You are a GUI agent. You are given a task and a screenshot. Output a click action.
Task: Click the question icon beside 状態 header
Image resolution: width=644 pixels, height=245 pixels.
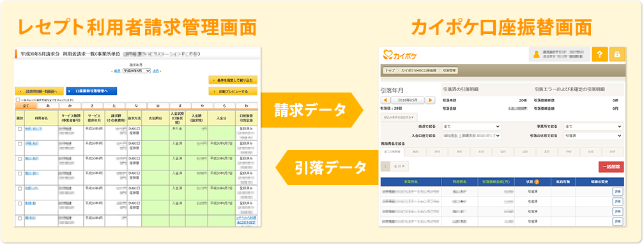pyautogui.click(x=537, y=182)
